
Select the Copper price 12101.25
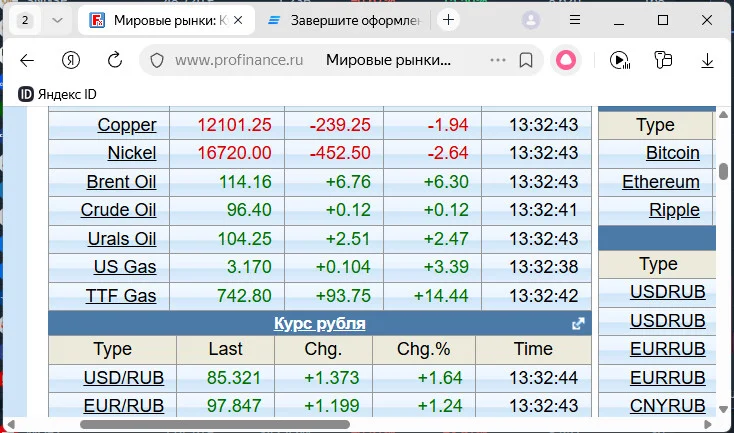click(x=234, y=125)
